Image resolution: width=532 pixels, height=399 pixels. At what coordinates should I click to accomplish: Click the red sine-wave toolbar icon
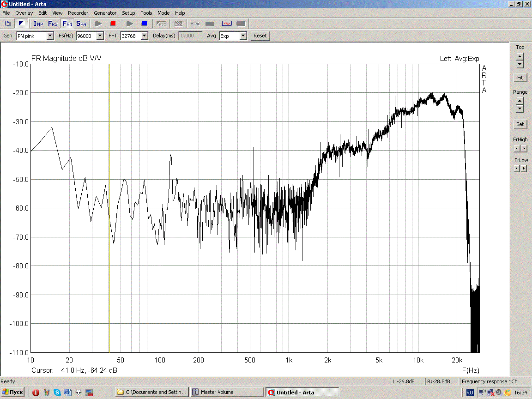click(226, 24)
